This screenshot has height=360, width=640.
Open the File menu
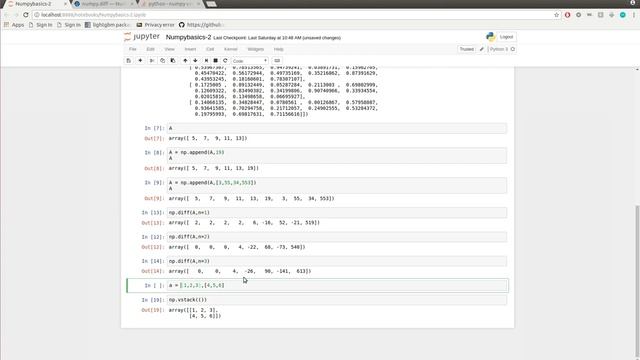coord(133,49)
